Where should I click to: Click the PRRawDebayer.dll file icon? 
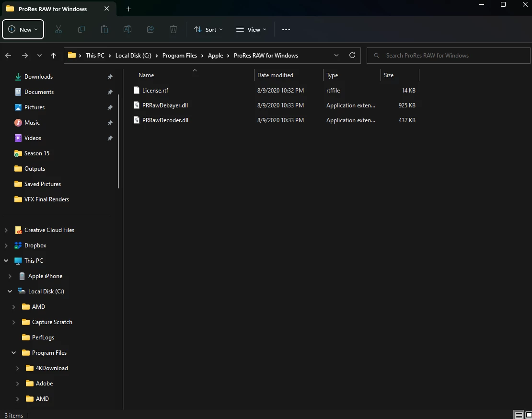(137, 105)
